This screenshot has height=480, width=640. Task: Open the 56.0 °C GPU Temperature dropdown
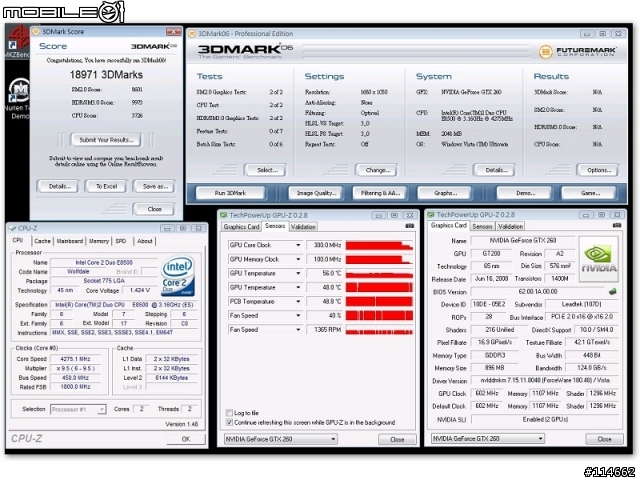click(x=298, y=273)
